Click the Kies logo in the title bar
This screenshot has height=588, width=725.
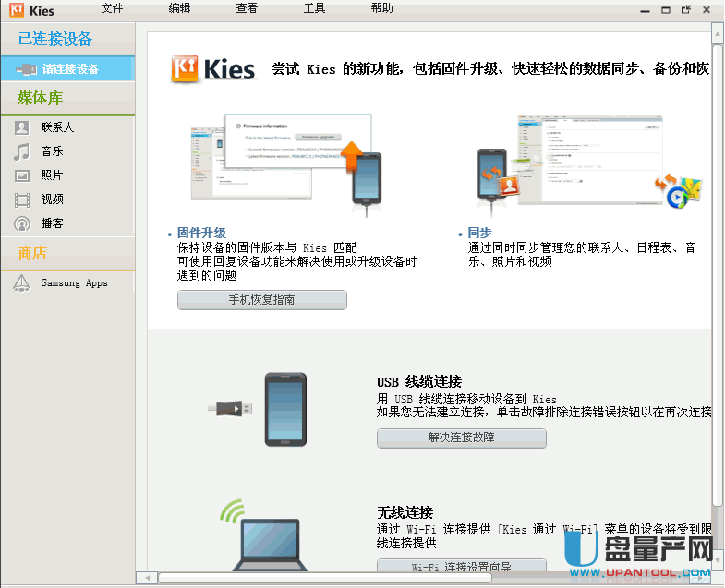tap(17, 10)
